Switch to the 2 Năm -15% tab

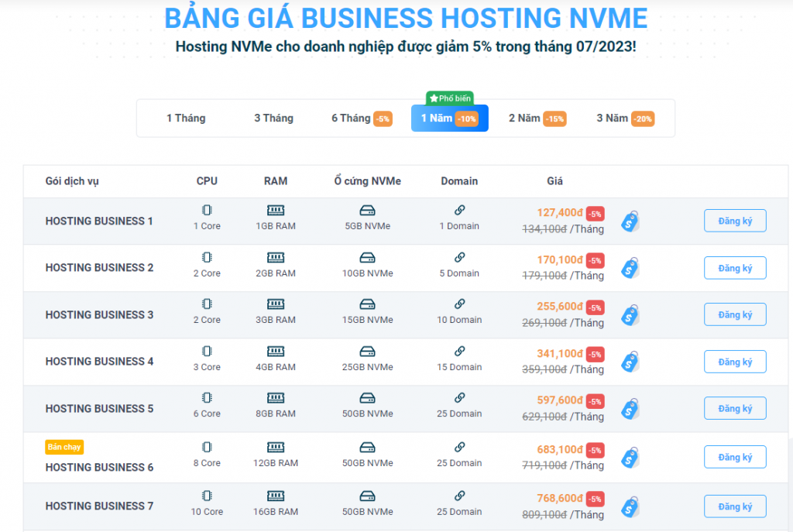[537, 118]
